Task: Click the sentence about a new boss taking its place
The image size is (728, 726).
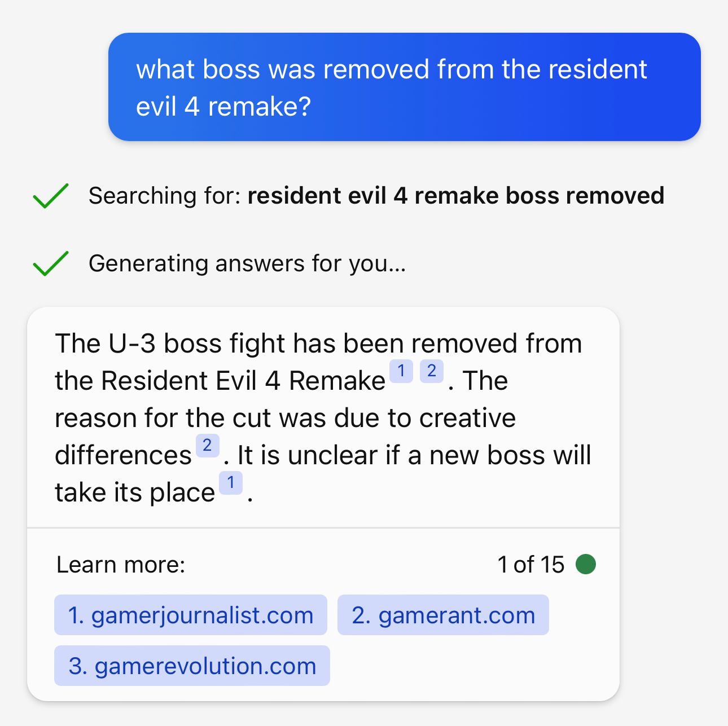Action: coord(323,474)
